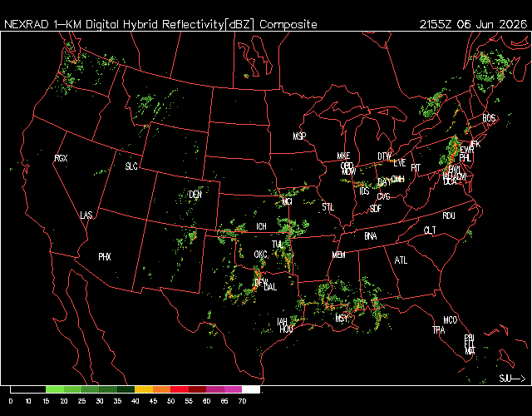Click the PHL airport label

pos(465,158)
